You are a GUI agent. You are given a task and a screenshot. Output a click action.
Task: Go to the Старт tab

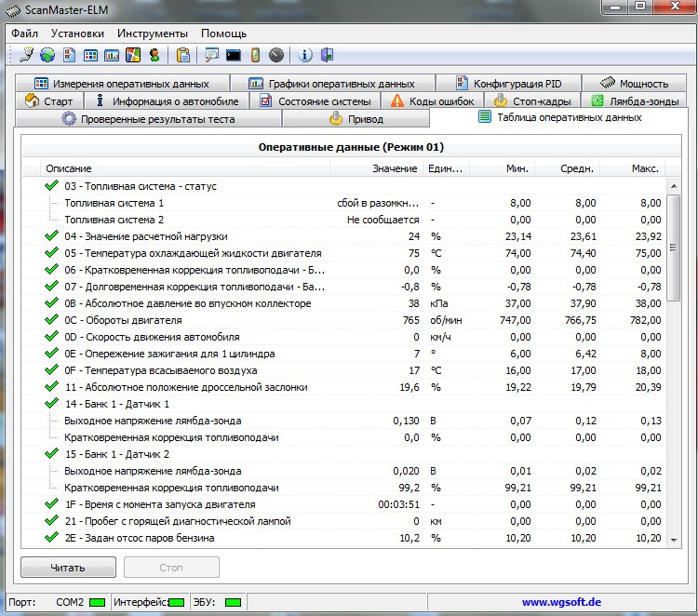pos(49,101)
